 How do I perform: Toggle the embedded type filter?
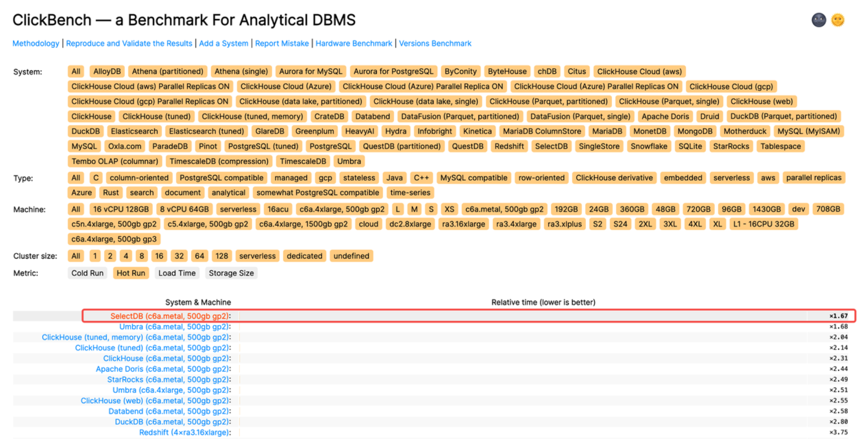click(683, 178)
